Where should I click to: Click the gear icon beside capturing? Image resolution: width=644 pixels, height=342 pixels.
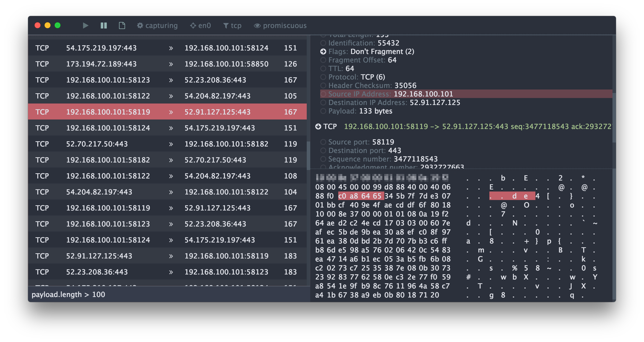click(x=140, y=25)
